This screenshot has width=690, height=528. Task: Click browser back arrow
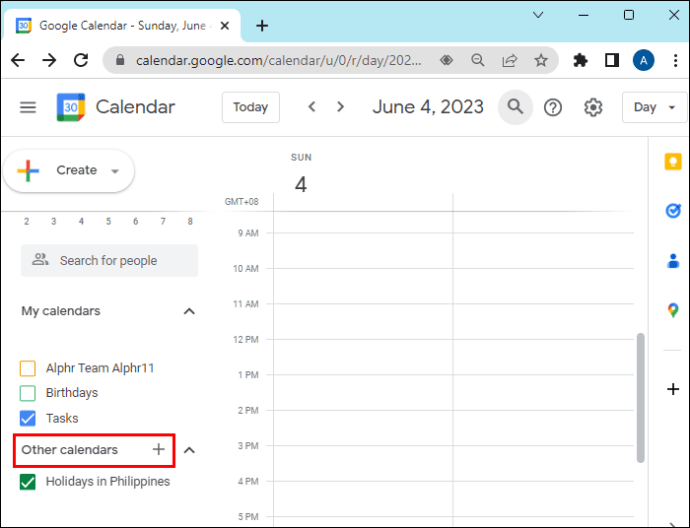(x=18, y=60)
